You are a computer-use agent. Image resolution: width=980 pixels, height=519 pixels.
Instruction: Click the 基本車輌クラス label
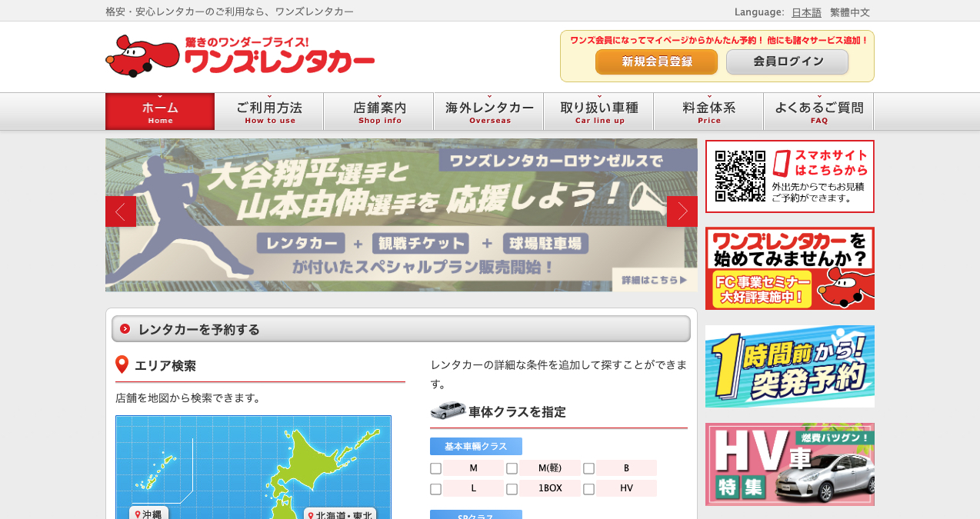[476, 447]
